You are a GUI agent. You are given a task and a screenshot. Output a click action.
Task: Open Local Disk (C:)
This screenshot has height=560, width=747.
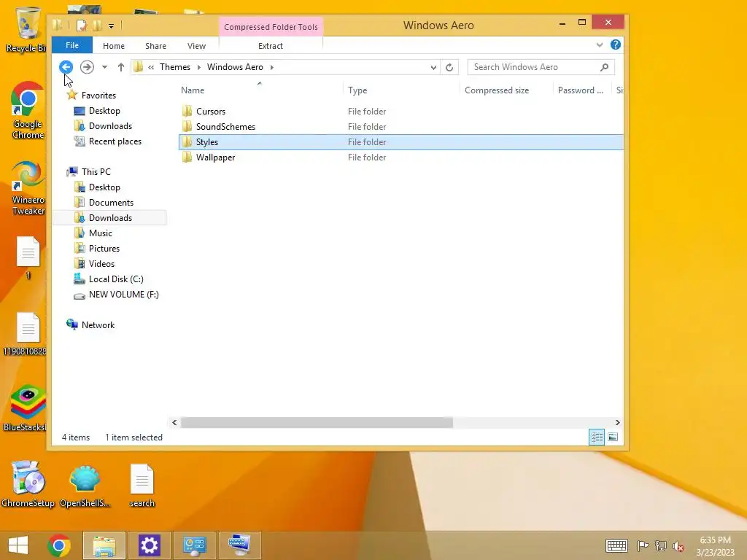click(x=116, y=279)
